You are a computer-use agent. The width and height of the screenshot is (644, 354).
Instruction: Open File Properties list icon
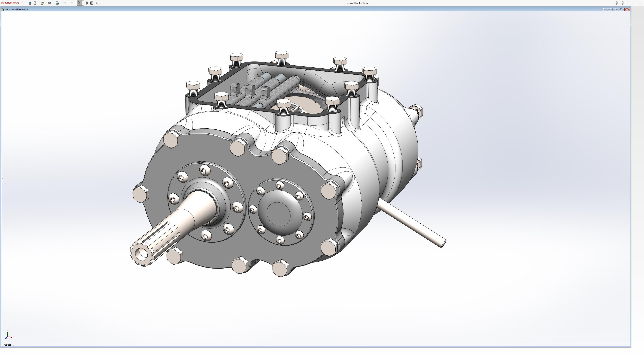click(92, 3)
